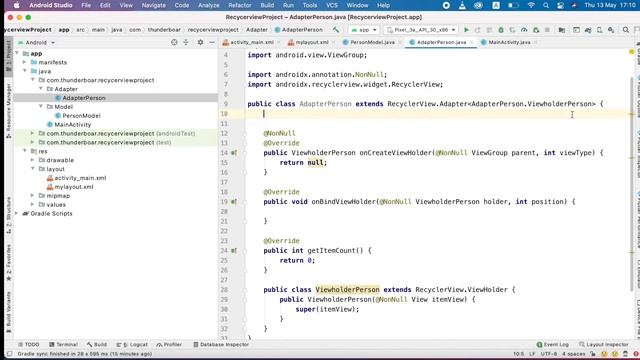This screenshot has width=640, height=360.
Task: Click the Make Project hammer icon
Action: pyautogui.click(x=336, y=30)
